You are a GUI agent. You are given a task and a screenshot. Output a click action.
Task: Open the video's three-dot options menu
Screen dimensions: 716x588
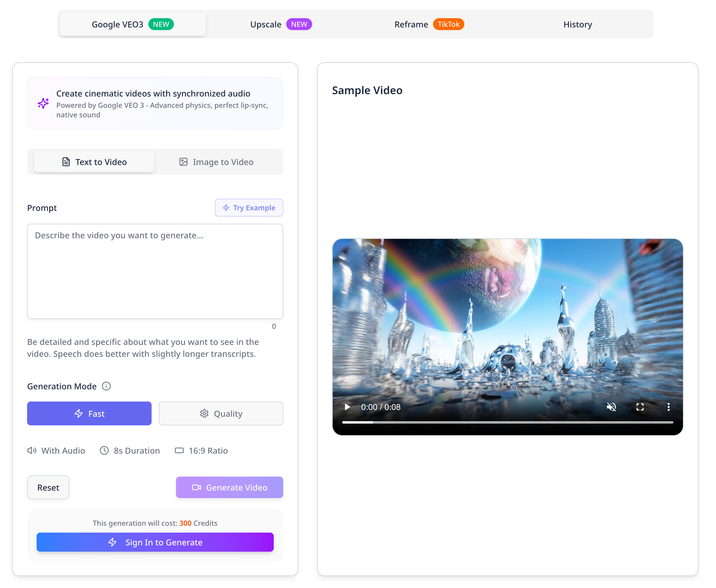coord(668,407)
